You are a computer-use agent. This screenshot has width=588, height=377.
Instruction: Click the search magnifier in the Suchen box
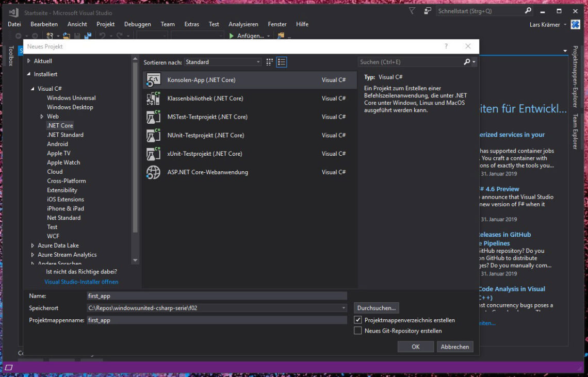[x=466, y=61]
